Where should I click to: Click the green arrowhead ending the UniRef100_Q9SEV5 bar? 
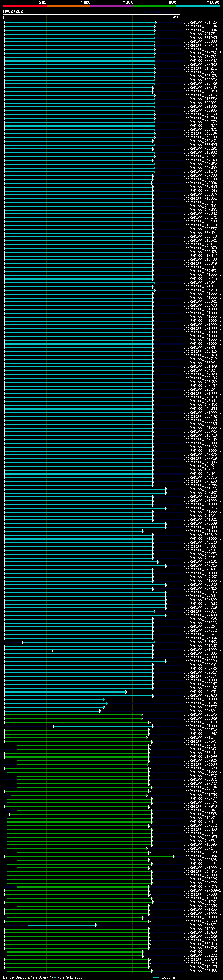point(141,715)
